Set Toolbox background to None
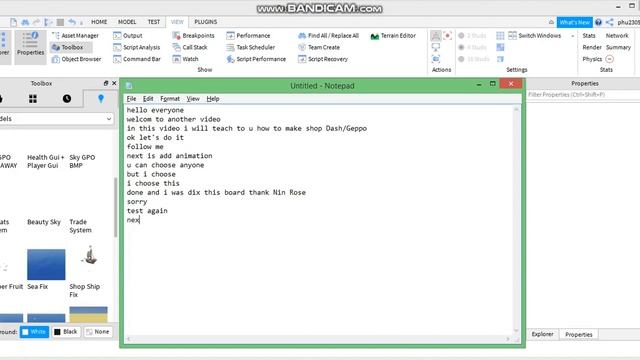 point(98,332)
